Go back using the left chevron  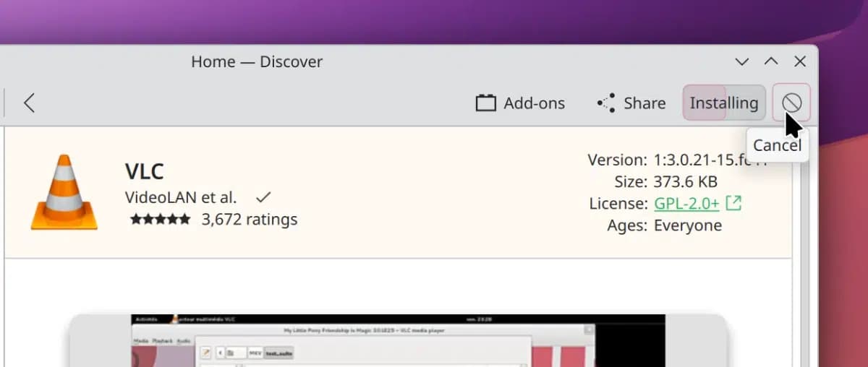click(29, 103)
